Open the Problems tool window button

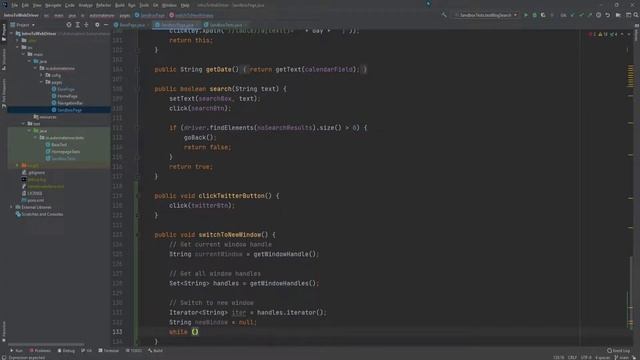[x=40, y=351]
